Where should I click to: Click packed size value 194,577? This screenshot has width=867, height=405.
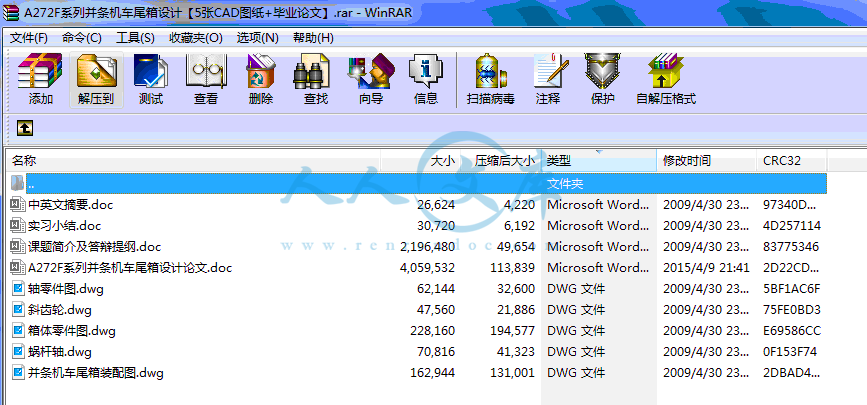tap(513, 331)
